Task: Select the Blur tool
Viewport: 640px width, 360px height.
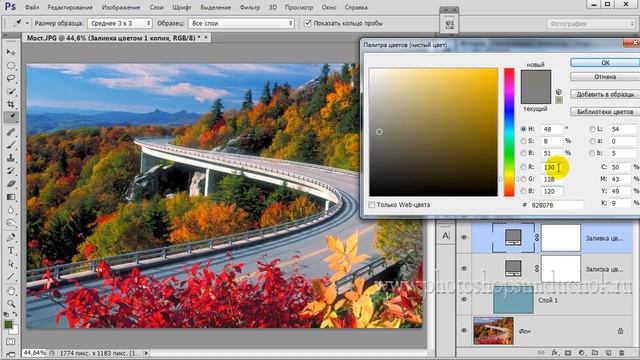Action: coord(11,210)
